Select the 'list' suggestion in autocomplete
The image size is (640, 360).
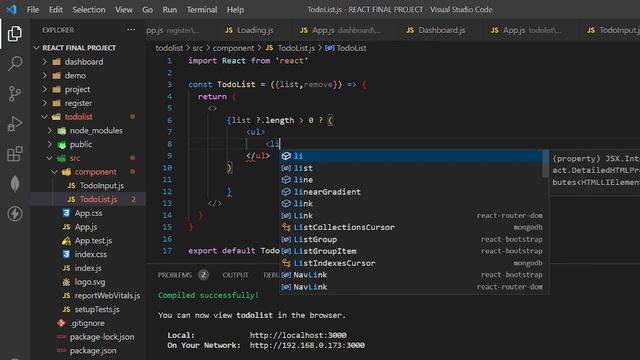pyautogui.click(x=411, y=168)
